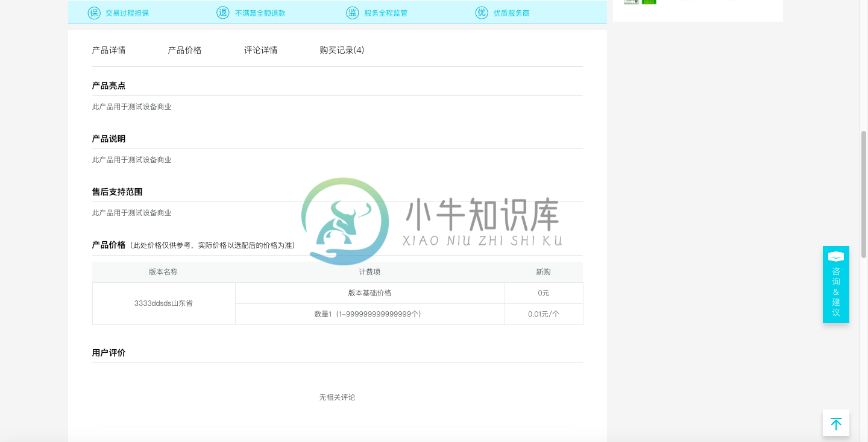Image resolution: width=868 pixels, height=442 pixels.
Task: Click the 数量1 quantity range cell
Action: (370, 314)
